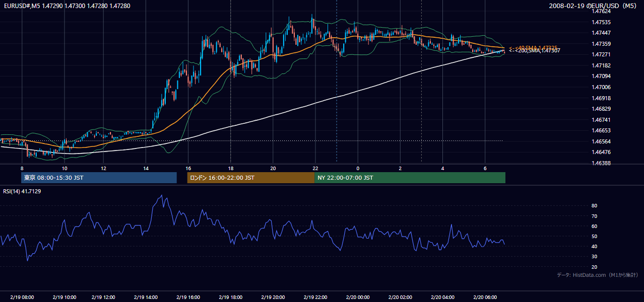Viewport: 644px width, 302px height.
Task: Click the RSI(14) 41.7129 indicator label
Action: 22,191
